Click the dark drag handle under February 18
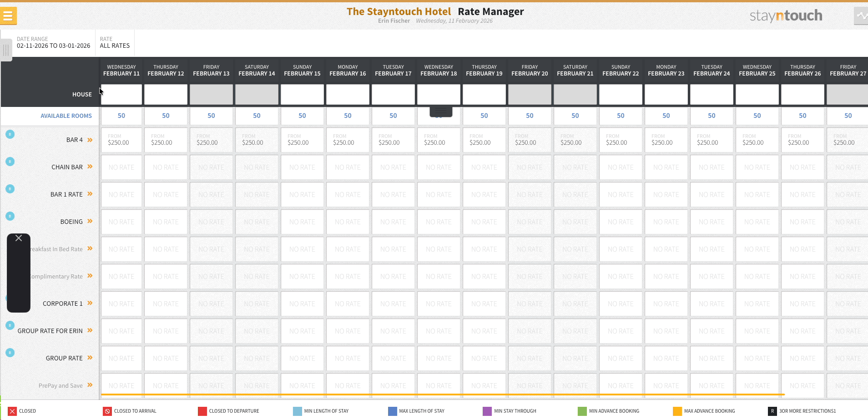The image size is (868, 420). pos(441,111)
